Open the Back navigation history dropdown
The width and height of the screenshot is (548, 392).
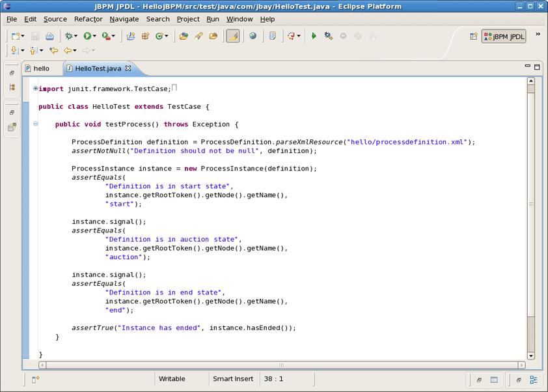click(x=75, y=51)
